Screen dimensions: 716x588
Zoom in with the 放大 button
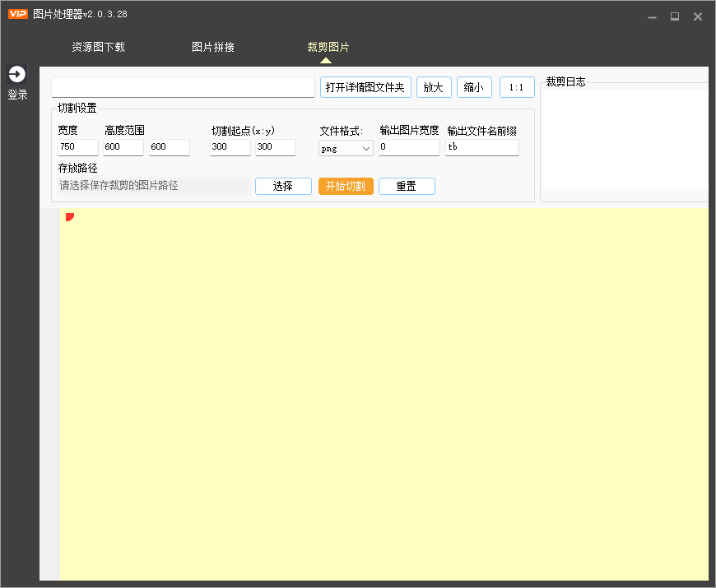434,87
